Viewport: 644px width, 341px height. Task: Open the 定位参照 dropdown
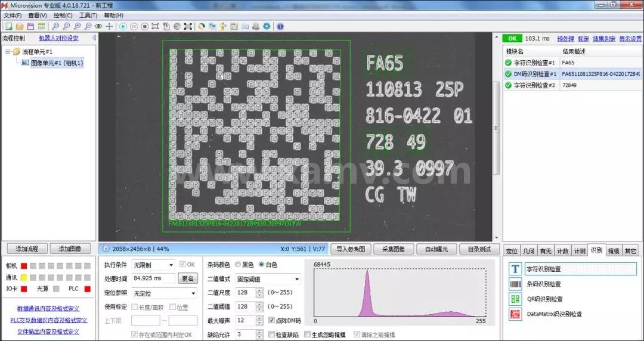tap(165, 293)
